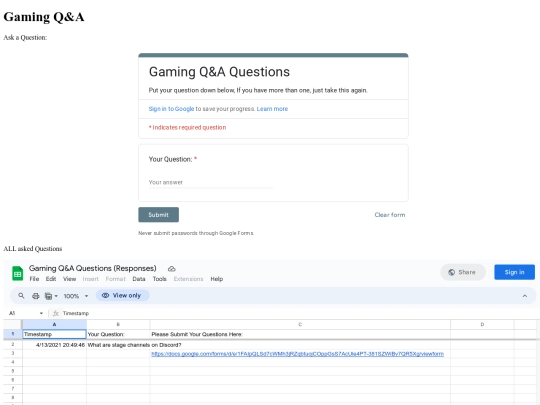
Task: Click the select-all corner box of the sheet
Action: pyautogui.click(x=13, y=324)
